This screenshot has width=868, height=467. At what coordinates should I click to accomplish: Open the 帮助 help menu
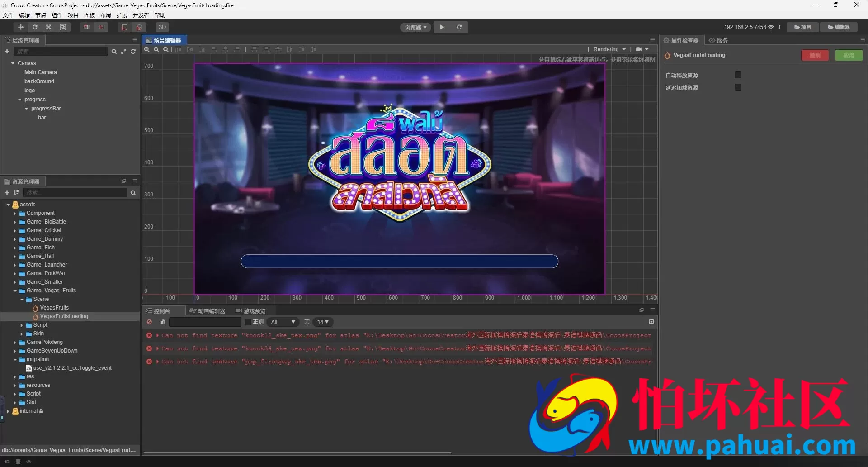(x=160, y=15)
